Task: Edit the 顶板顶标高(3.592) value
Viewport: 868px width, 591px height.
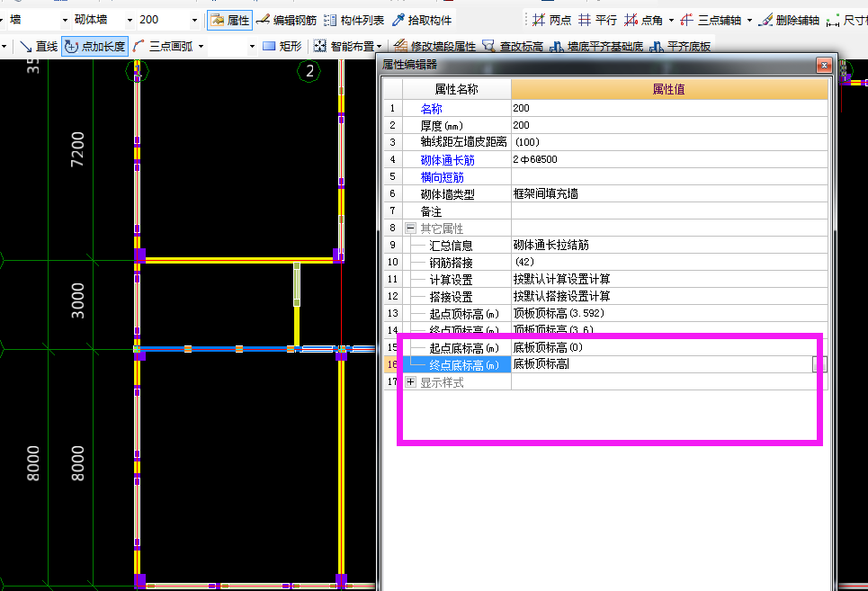Action: (x=669, y=313)
